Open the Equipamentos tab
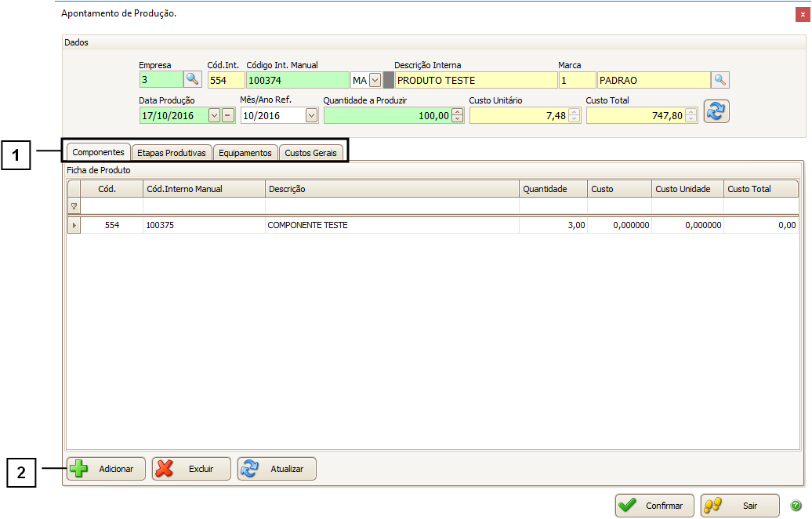812x519 pixels. click(x=245, y=153)
